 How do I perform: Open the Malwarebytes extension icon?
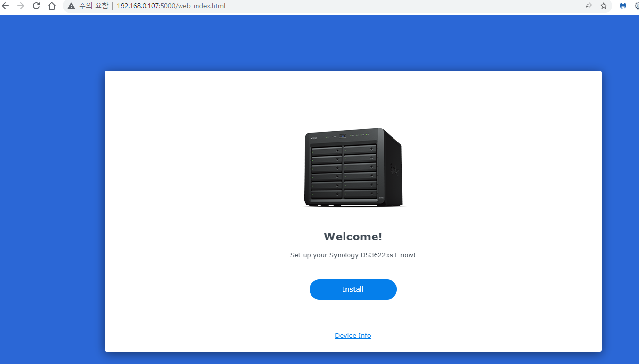(623, 6)
